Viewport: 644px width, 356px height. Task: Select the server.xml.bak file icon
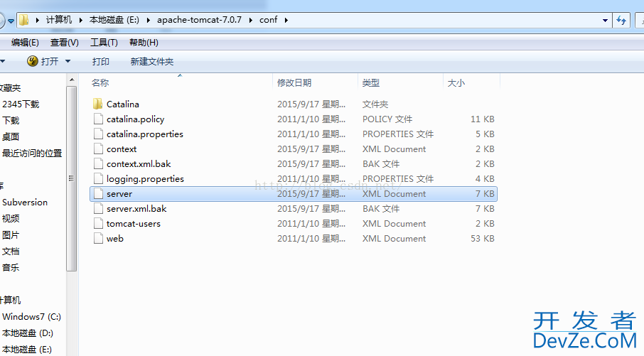coord(98,209)
